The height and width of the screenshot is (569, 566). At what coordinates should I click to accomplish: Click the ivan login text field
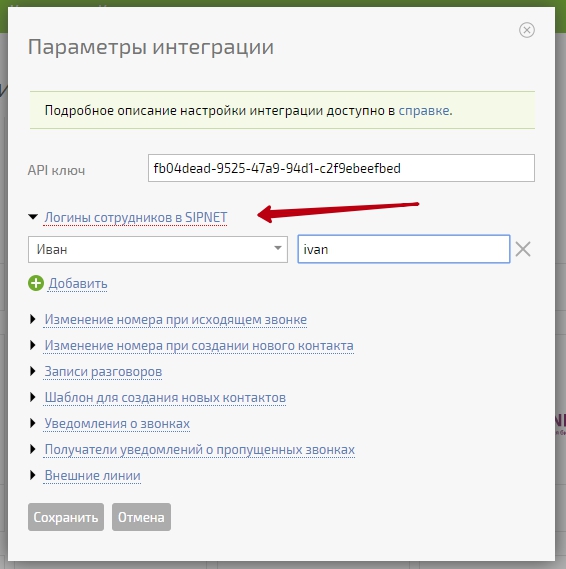[404, 249]
